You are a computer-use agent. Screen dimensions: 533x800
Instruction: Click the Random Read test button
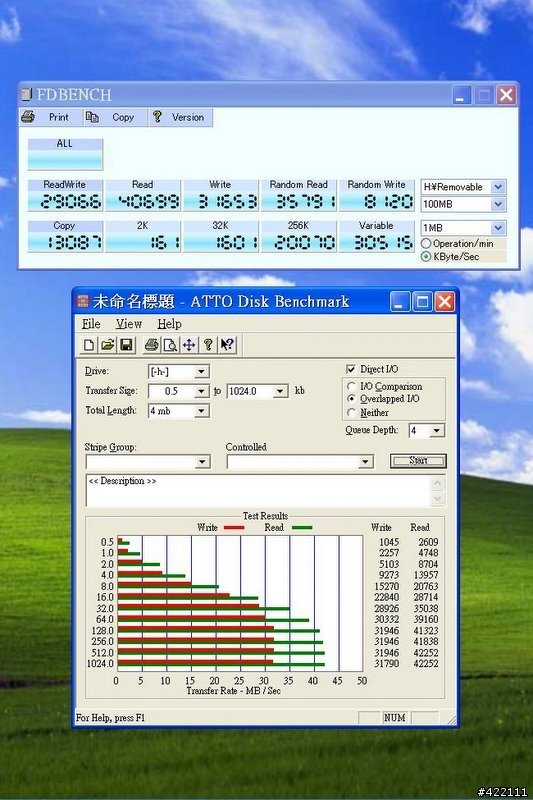pos(299,195)
